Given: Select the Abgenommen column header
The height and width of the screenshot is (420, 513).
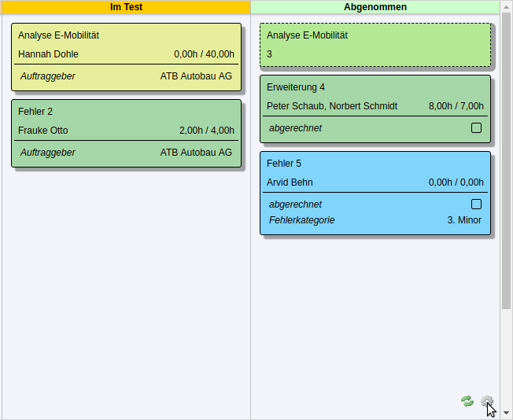Looking at the screenshot, I should [x=375, y=7].
